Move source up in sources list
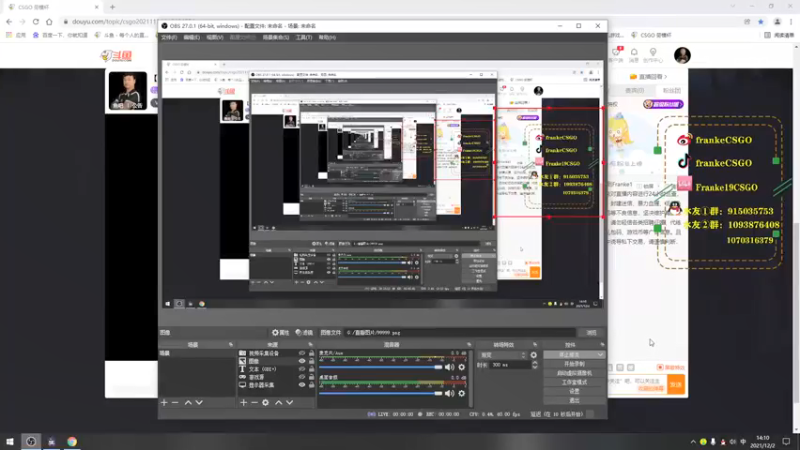Viewport: 800px width, 450px height. pos(279,403)
